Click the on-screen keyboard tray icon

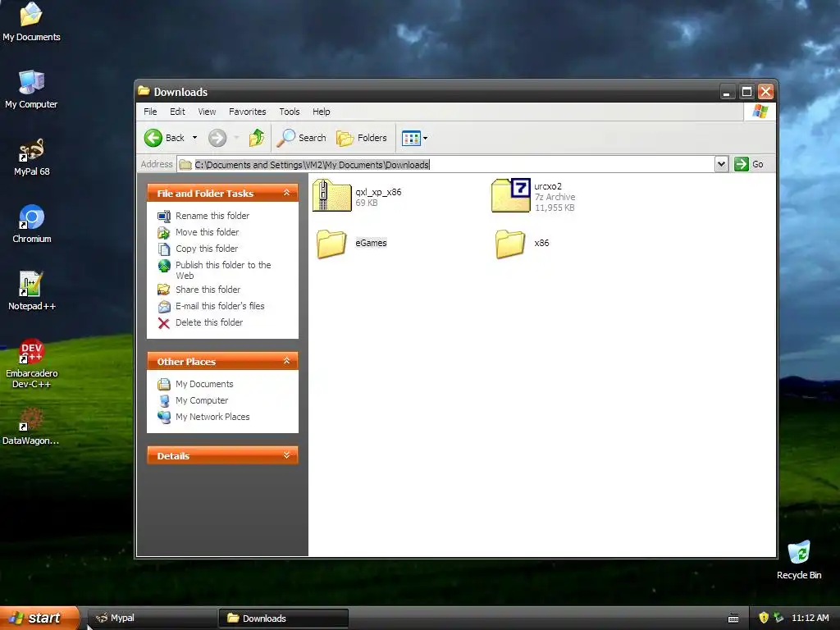coord(733,619)
